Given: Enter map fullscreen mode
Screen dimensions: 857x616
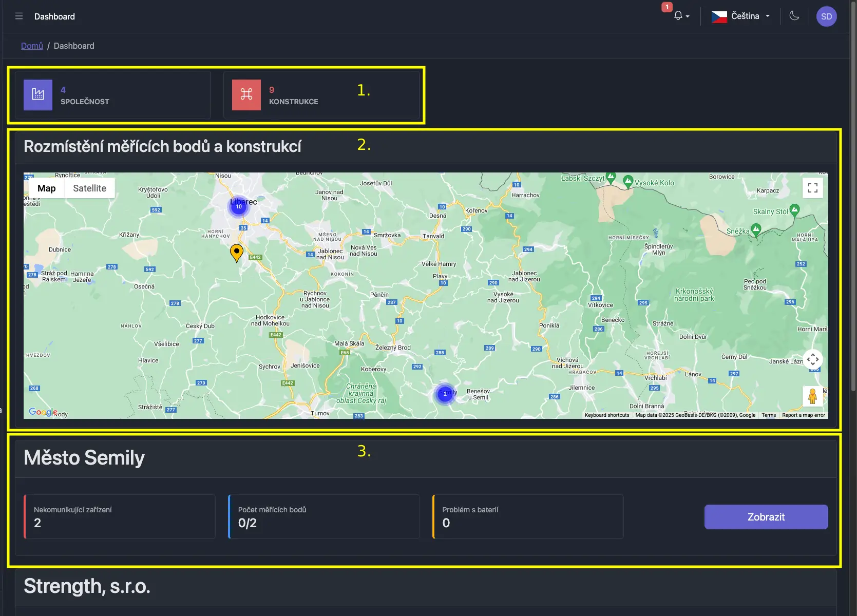Looking at the screenshot, I should click(x=813, y=187).
